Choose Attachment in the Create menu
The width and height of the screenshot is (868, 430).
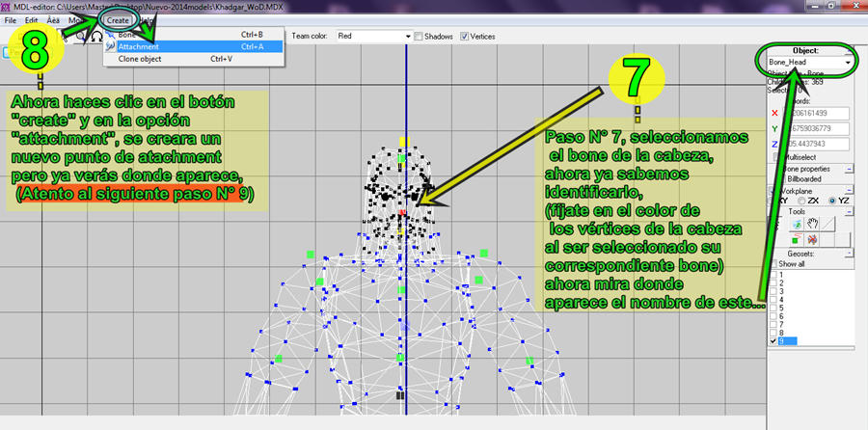pos(194,46)
